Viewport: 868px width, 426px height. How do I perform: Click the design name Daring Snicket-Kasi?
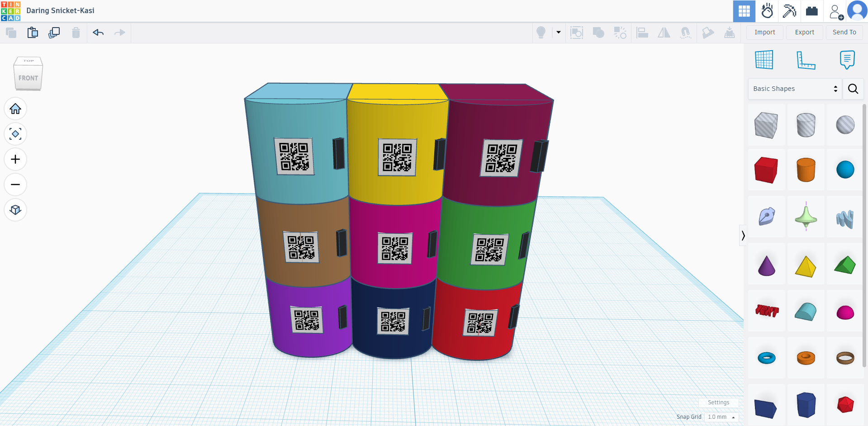click(x=60, y=10)
